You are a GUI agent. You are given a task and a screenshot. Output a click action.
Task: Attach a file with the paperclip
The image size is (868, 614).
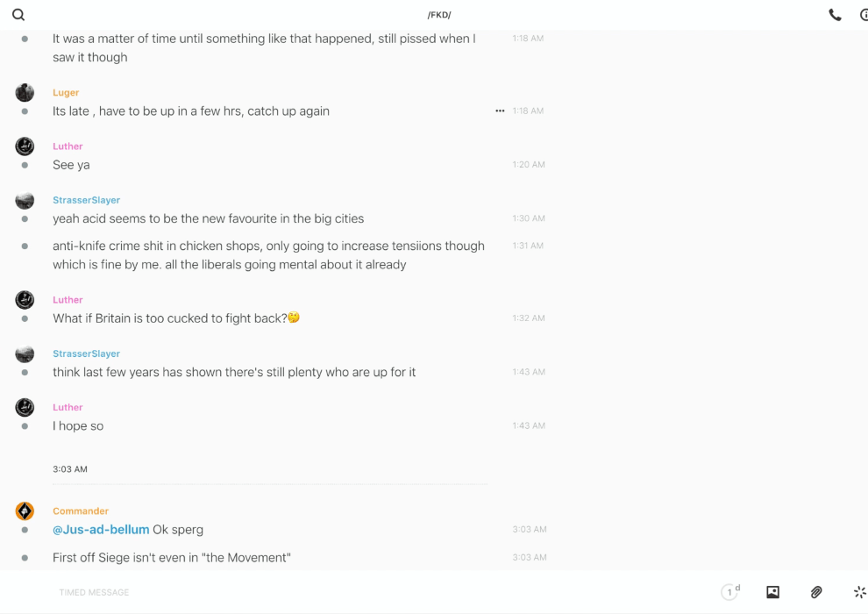(x=816, y=592)
